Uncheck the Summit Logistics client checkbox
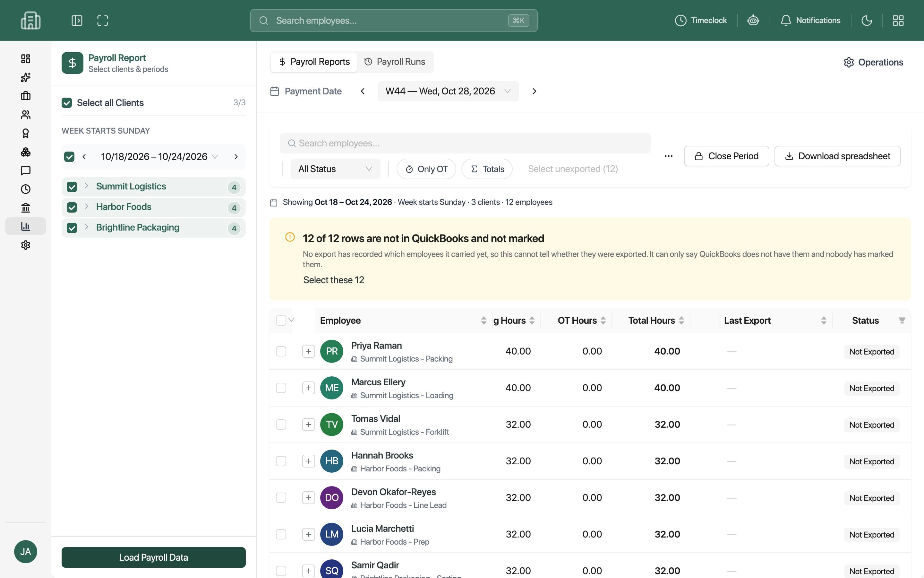 (x=72, y=187)
